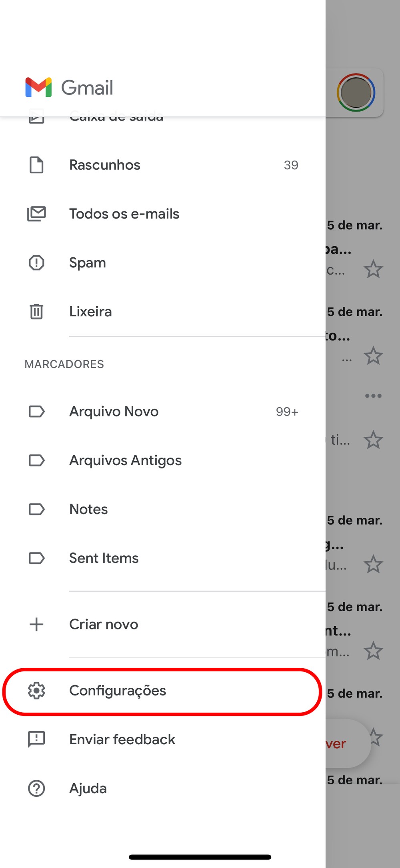Tap the Todos os e-mails stacked envelope icon
This screenshot has height=868, width=400.
36,214
